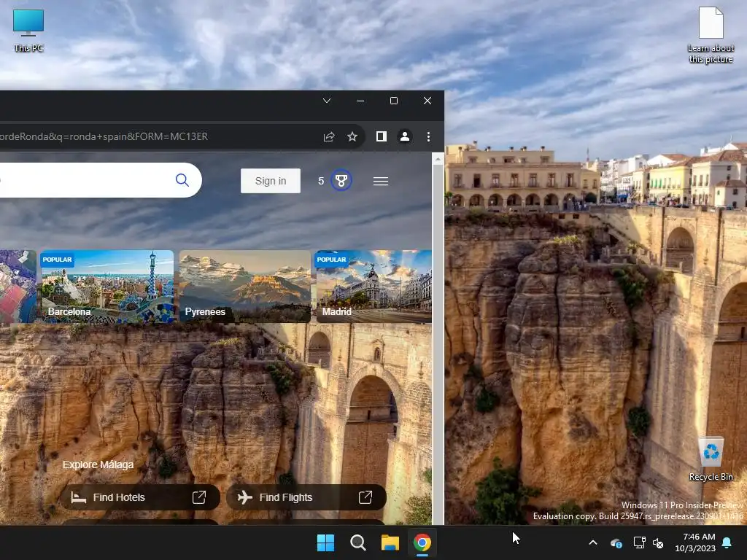The width and height of the screenshot is (747, 560).
Task: Maximize the Chrome window
Action: click(x=393, y=101)
